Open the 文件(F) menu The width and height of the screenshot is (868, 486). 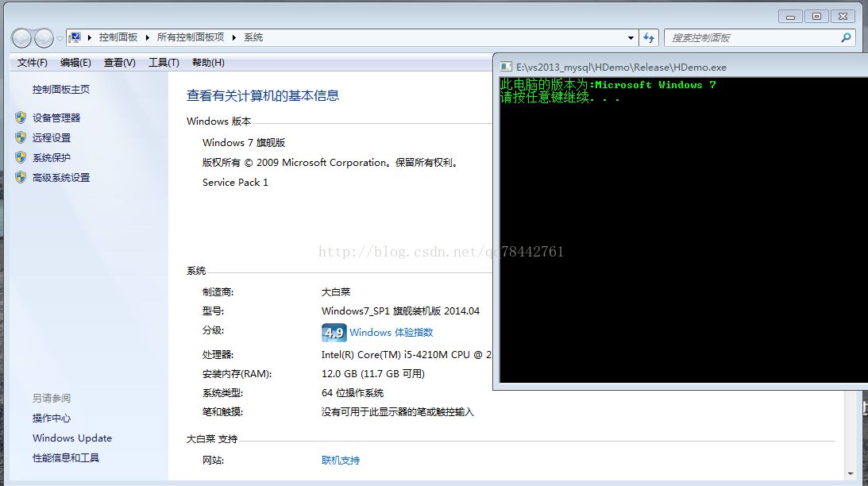(32, 63)
